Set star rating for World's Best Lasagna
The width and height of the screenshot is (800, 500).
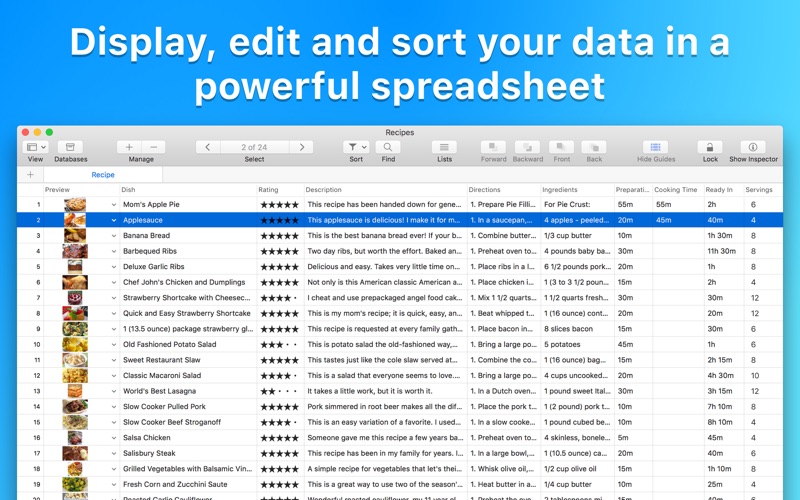click(x=279, y=391)
